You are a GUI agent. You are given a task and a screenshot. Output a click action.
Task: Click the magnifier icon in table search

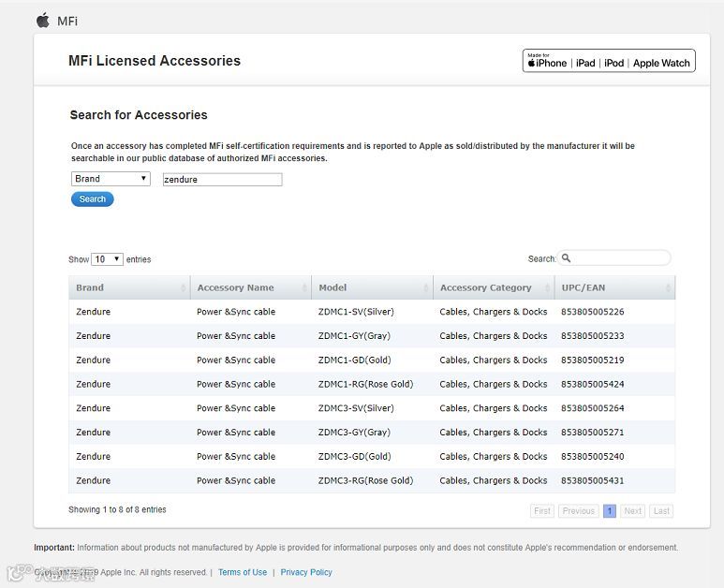pyautogui.click(x=566, y=258)
